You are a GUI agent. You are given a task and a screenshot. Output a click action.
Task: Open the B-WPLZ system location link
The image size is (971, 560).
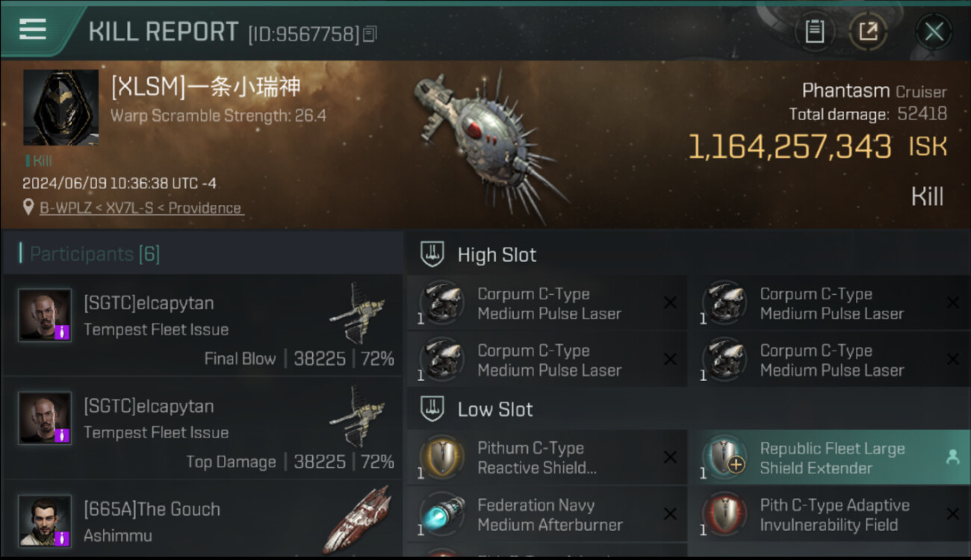141,208
